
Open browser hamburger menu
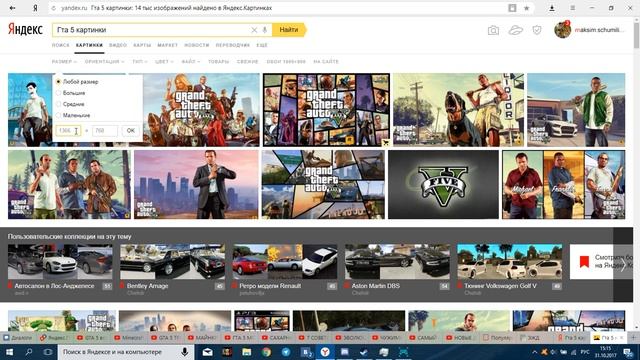(x=573, y=8)
